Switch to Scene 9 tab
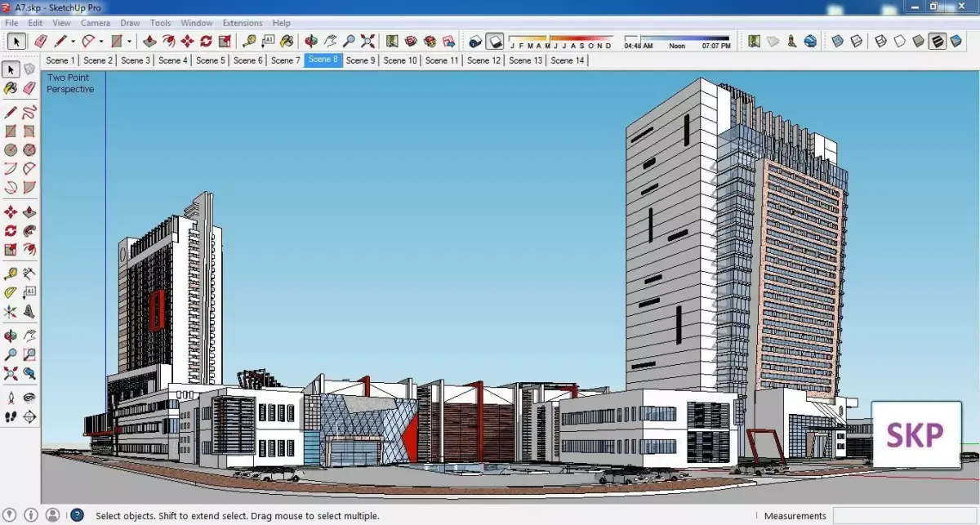 point(360,60)
